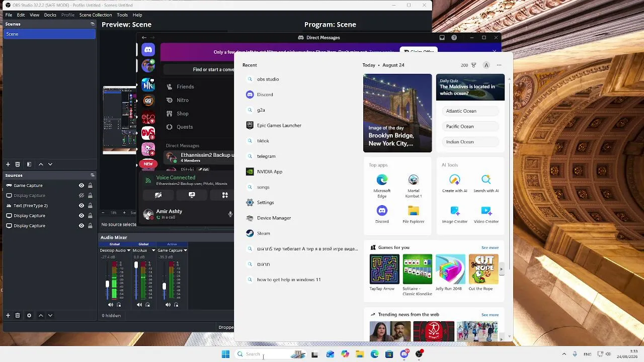This screenshot has width=644, height=362.
Task: Open Scenes dock menu icon
Action: point(92,24)
